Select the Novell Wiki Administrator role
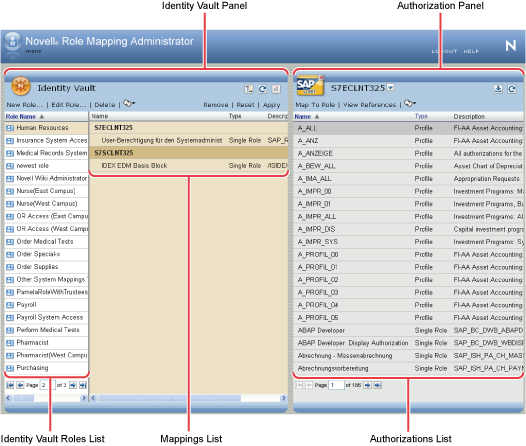The image size is (526, 446). coord(46,178)
